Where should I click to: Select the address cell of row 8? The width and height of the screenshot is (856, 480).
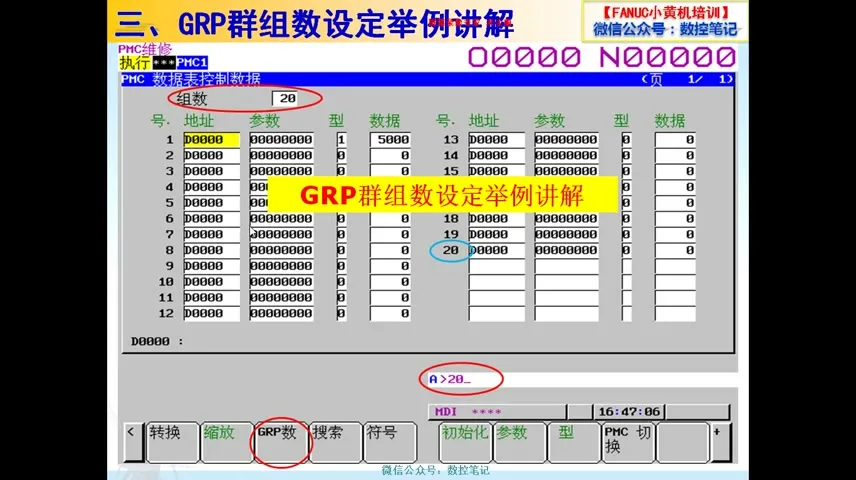tap(211, 250)
